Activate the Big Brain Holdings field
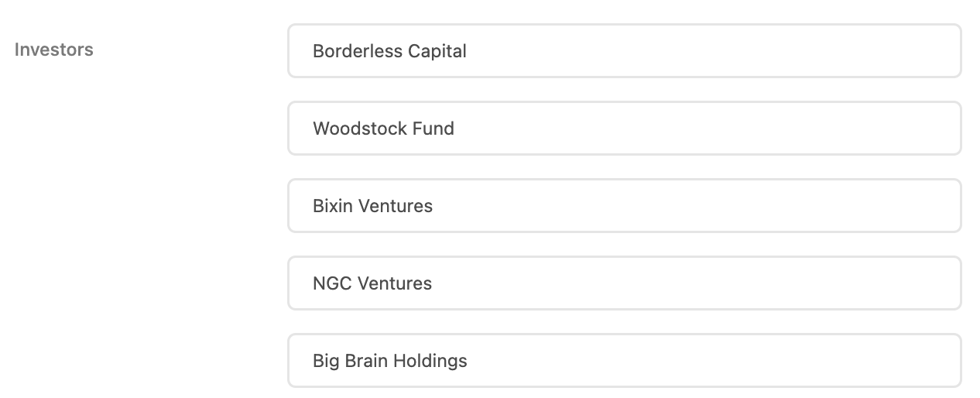The width and height of the screenshot is (980, 398). [624, 361]
